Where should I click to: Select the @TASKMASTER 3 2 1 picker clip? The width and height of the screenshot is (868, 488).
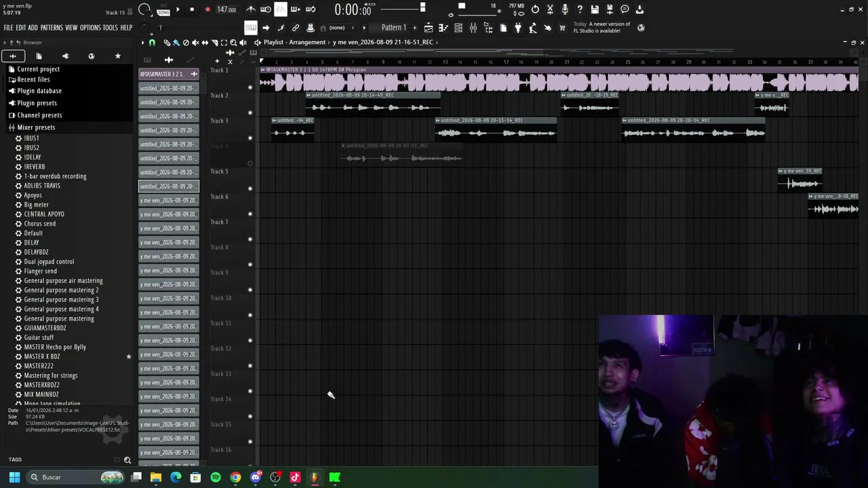(168, 74)
